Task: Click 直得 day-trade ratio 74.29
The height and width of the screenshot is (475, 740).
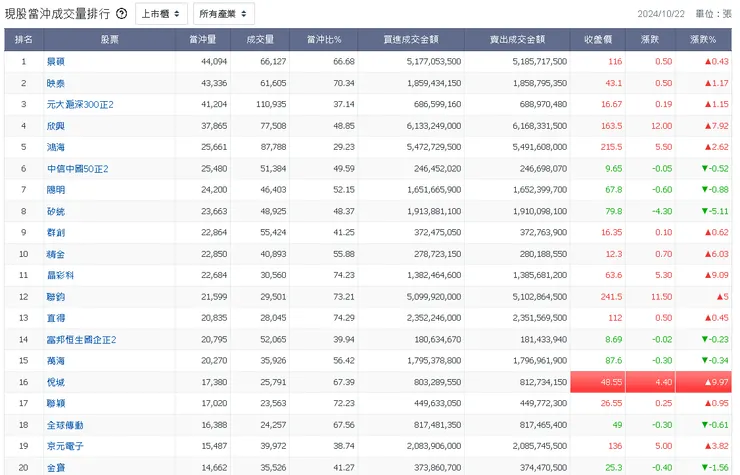Action: pyautogui.click(x=344, y=318)
